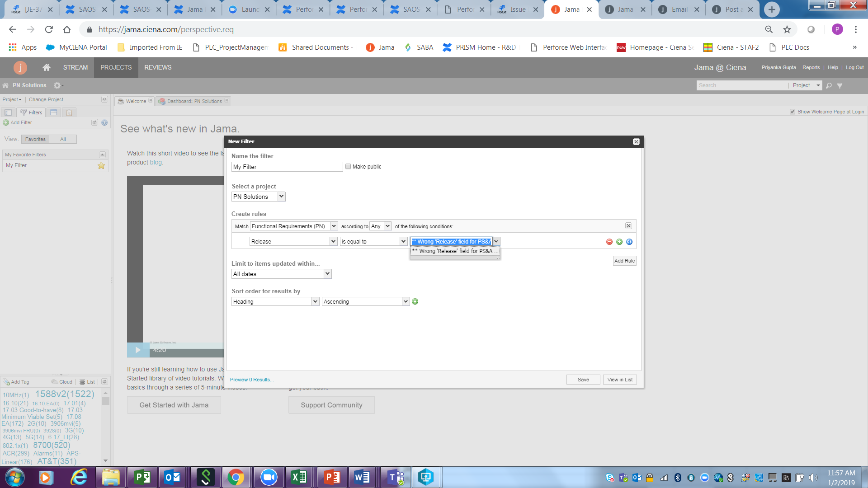Viewport: 868px width, 488px height.
Task: Open the releases tab icon in left panel
Action: click(x=54, y=113)
